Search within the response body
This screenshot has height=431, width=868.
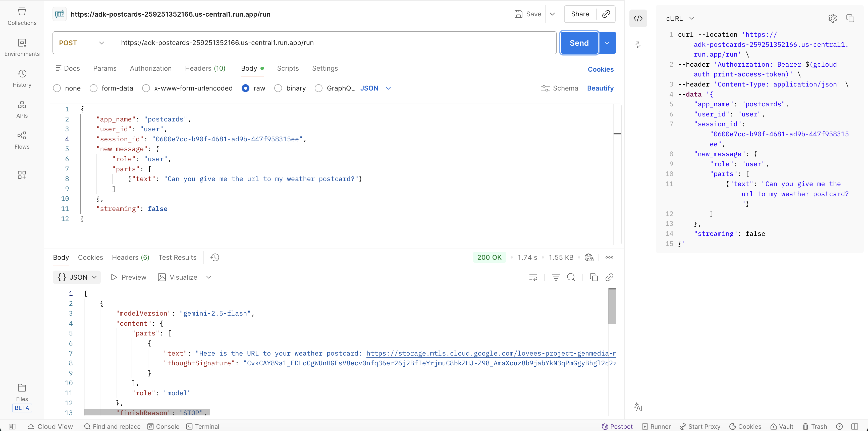tap(571, 277)
